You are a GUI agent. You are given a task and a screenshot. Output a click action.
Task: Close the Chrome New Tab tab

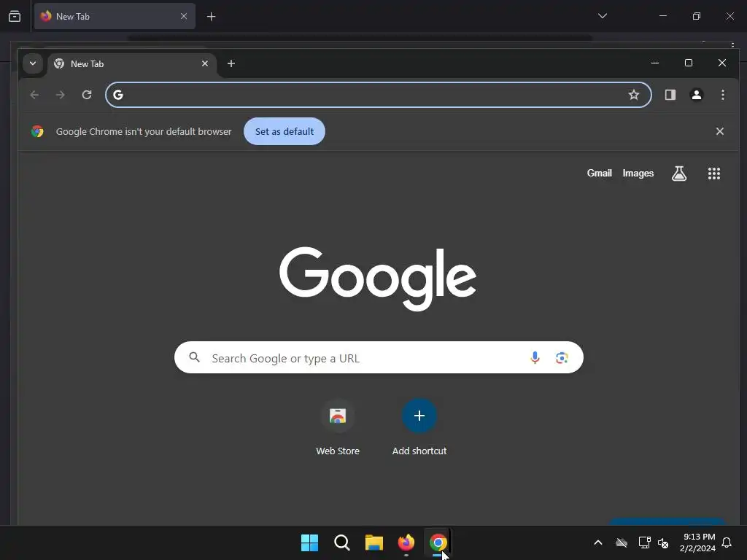tap(205, 63)
